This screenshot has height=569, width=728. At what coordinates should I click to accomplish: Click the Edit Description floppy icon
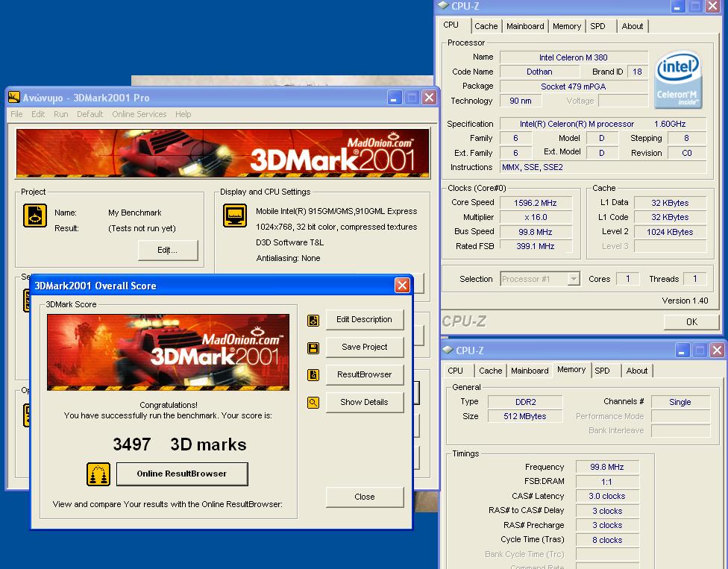pyautogui.click(x=313, y=321)
